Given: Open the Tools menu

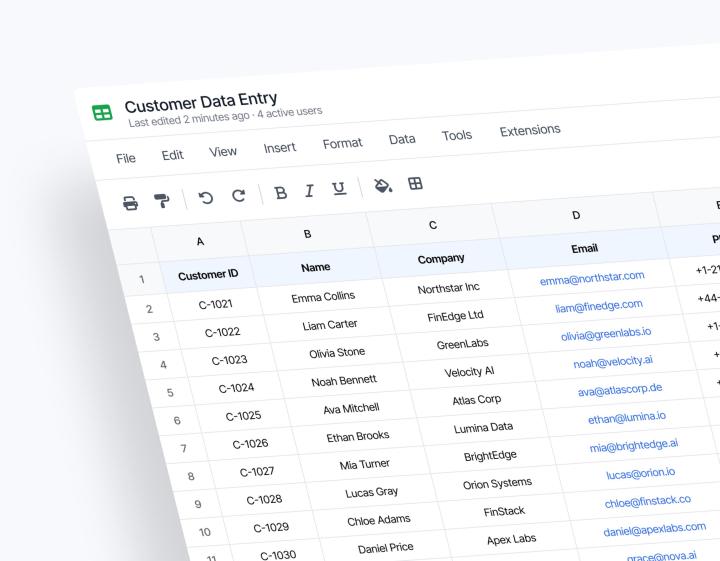Looking at the screenshot, I should pyautogui.click(x=457, y=135).
